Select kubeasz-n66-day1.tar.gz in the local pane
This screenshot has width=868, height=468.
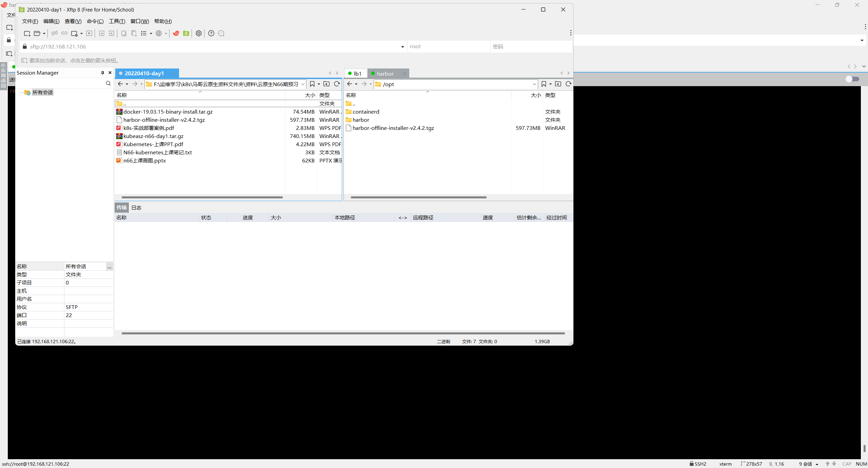[153, 136]
